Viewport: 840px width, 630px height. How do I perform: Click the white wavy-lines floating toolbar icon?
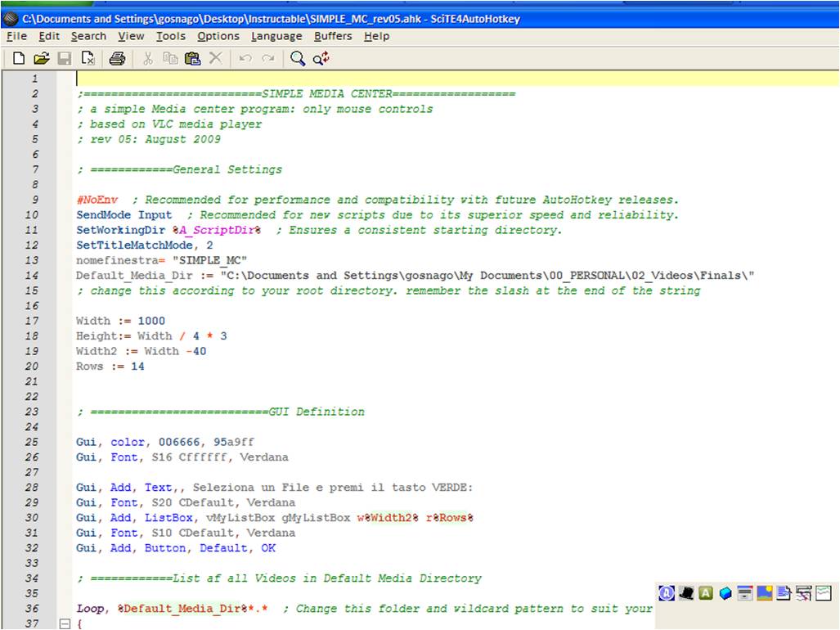[824, 593]
